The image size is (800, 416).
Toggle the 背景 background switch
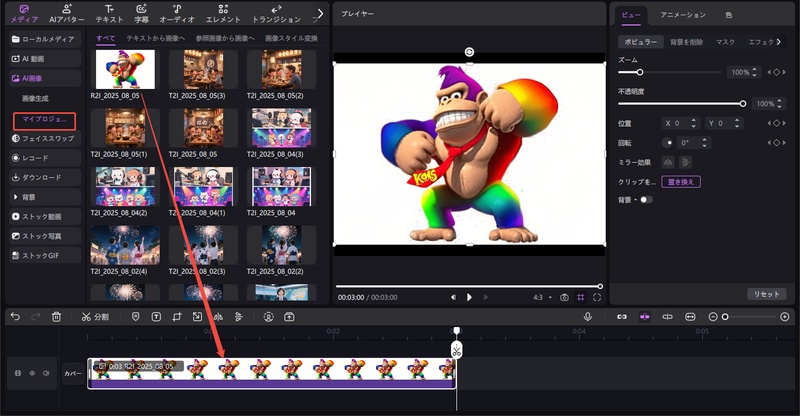coord(646,200)
